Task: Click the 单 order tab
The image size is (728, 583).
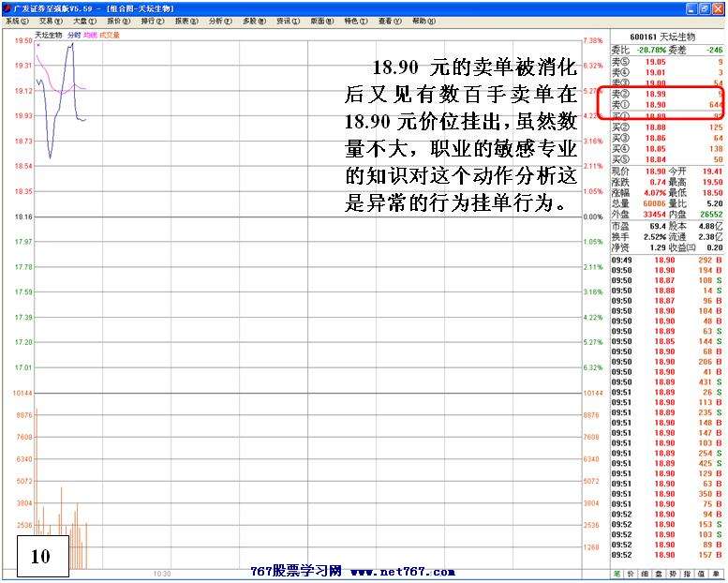Action: [x=716, y=573]
